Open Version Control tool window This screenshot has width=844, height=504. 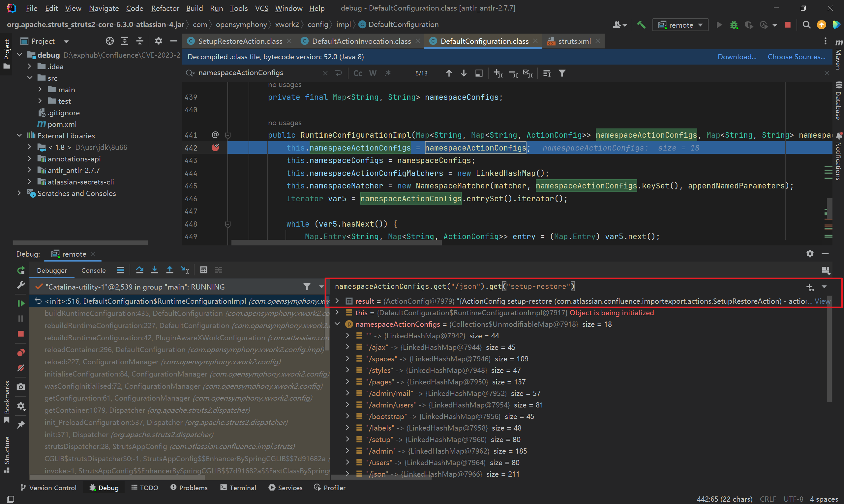click(48, 488)
